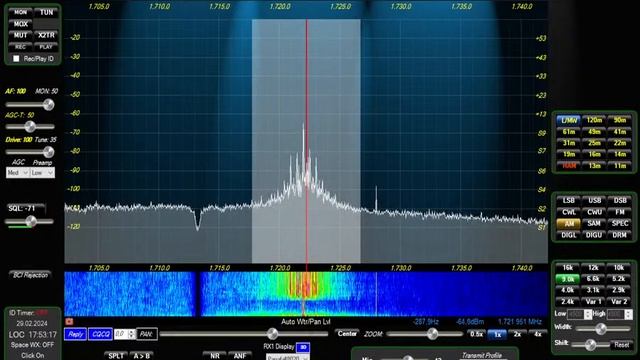Select the highlighted AM mode

[569, 224]
